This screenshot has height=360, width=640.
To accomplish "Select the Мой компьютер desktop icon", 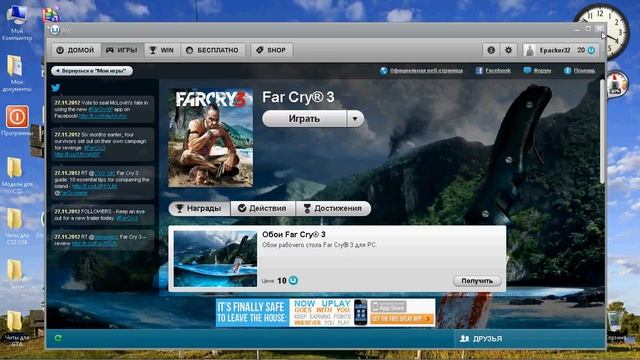I will coord(17,22).
